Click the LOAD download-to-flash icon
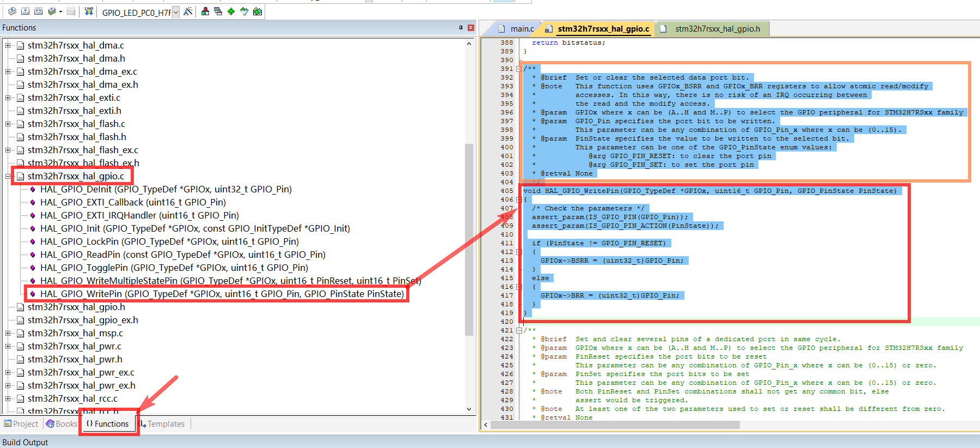The image size is (980, 448). 89,11
